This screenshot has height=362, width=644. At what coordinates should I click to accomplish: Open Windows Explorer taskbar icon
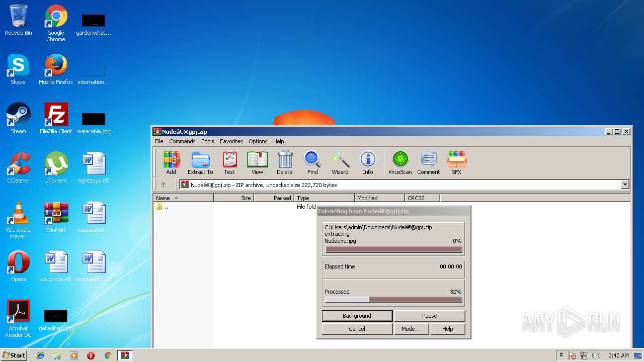pos(57,355)
